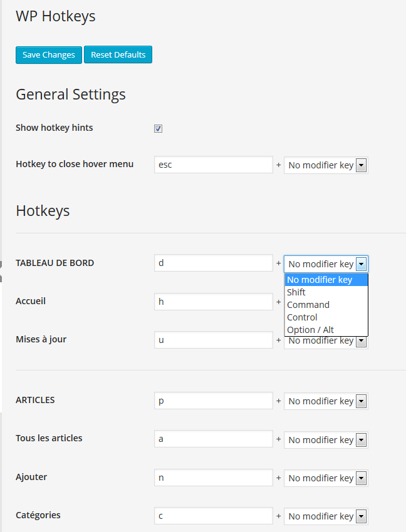Expand the Catégories modifier key dropdown
406x532 pixels.
[326, 516]
